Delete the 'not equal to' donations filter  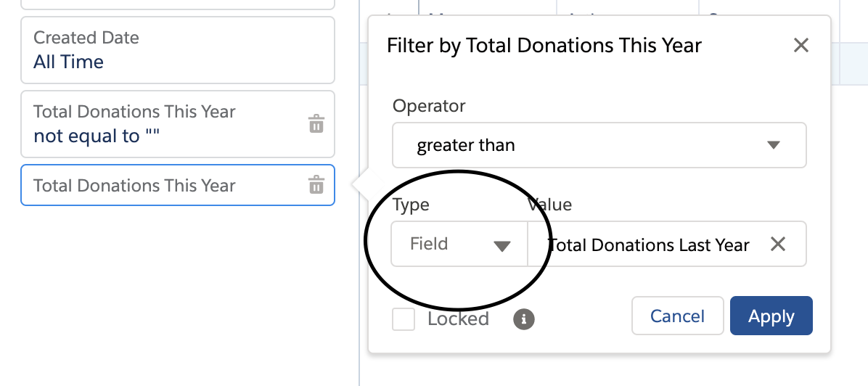pos(316,123)
